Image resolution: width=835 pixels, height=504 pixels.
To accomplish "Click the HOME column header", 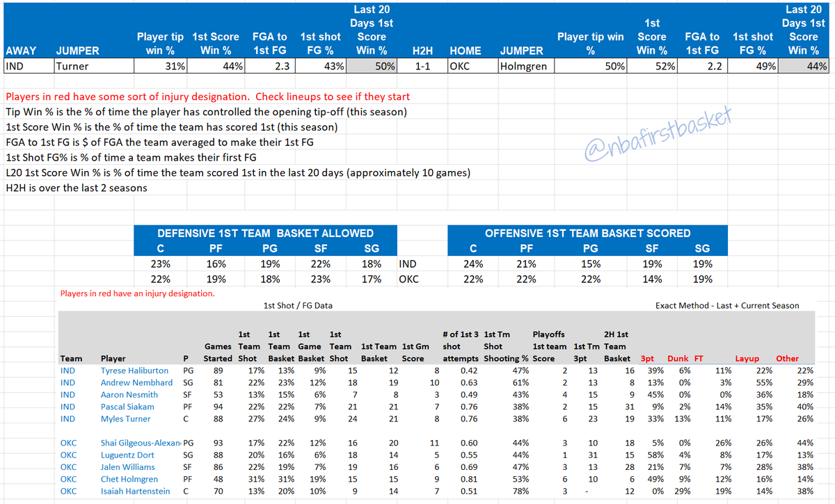I will click(466, 51).
